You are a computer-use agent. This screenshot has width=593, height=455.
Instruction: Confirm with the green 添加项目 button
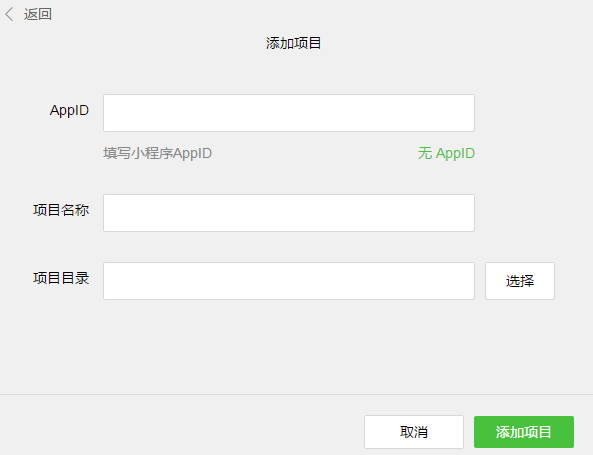[x=524, y=432]
